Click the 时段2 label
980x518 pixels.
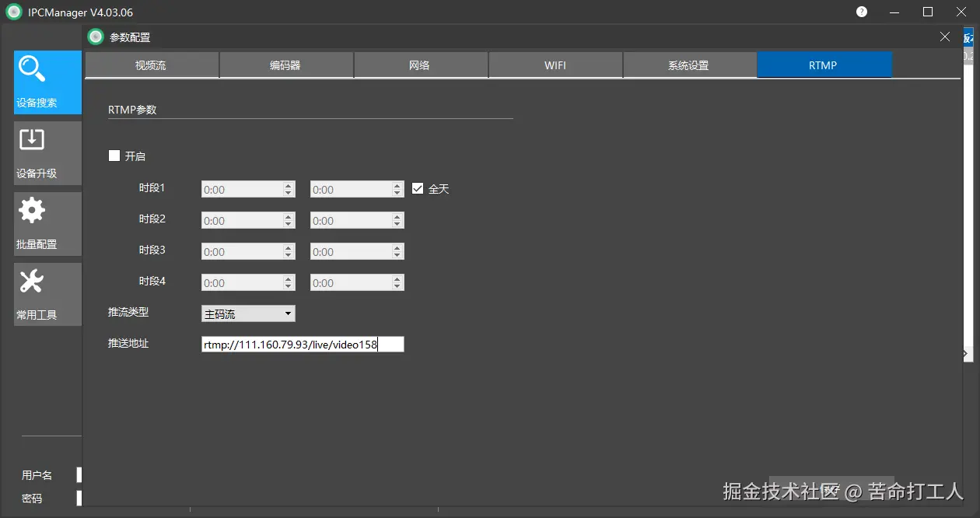pyautogui.click(x=152, y=219)
